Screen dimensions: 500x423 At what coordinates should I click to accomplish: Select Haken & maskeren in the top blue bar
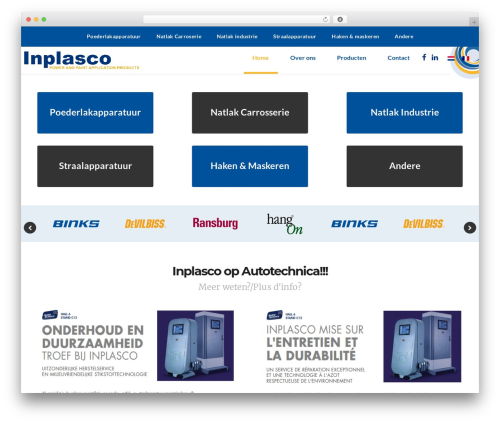tap(355, 37)
